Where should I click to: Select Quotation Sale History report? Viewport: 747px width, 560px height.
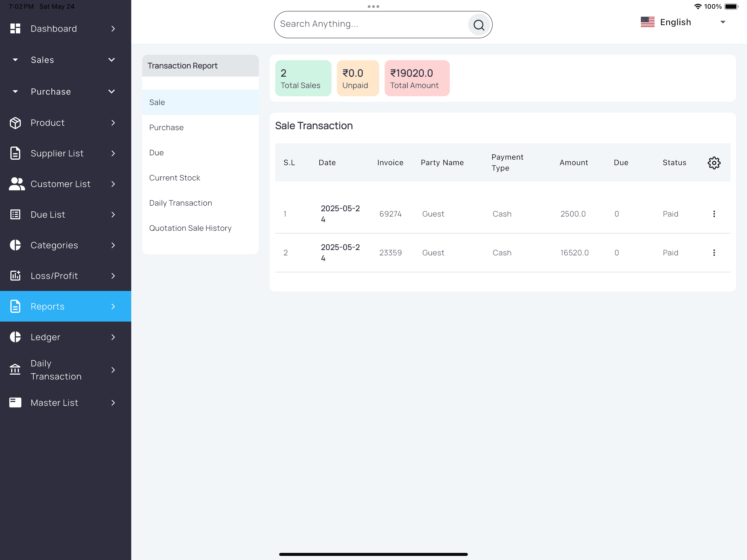click(x=200, y=228)
